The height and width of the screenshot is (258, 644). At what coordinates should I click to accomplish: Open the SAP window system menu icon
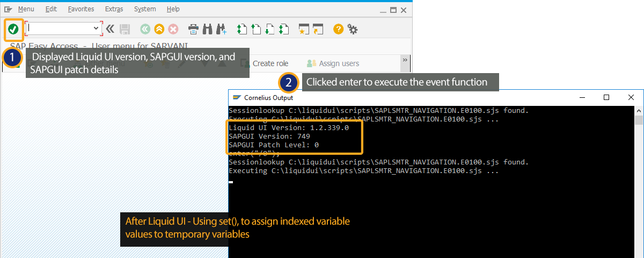coord(8,9)
